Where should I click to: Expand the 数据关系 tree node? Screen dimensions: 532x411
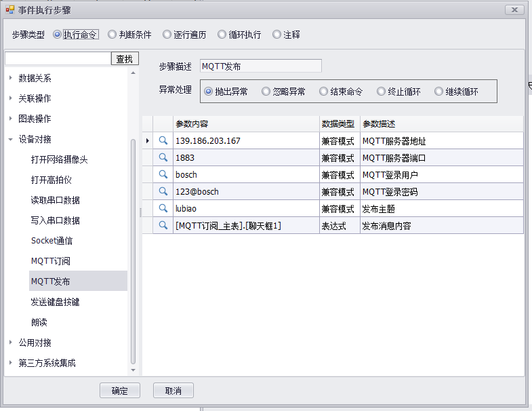coord(11,78)
